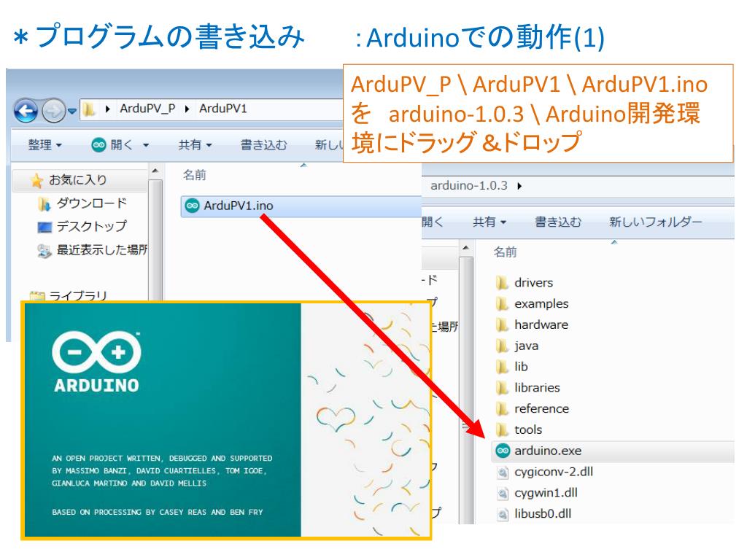Select 最近表示した場所 in the favorites list
Viewport: 747px width, 560px height.
(102, 249)
